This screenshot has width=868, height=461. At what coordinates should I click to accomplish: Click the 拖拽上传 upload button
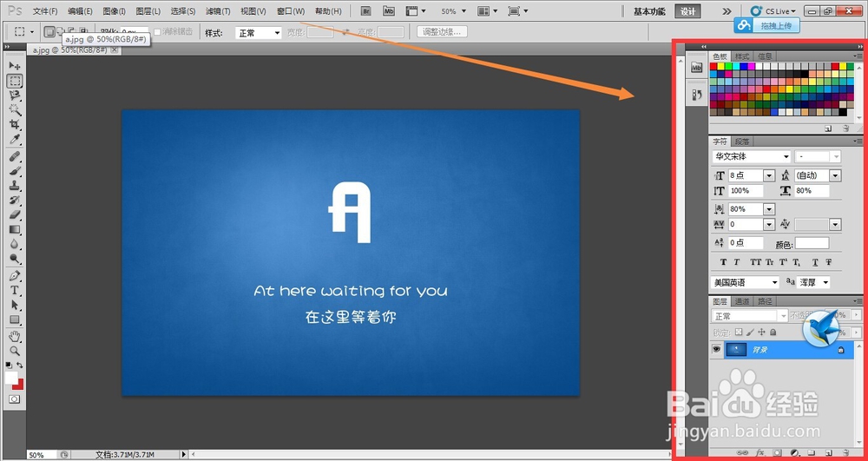[766, 25]
